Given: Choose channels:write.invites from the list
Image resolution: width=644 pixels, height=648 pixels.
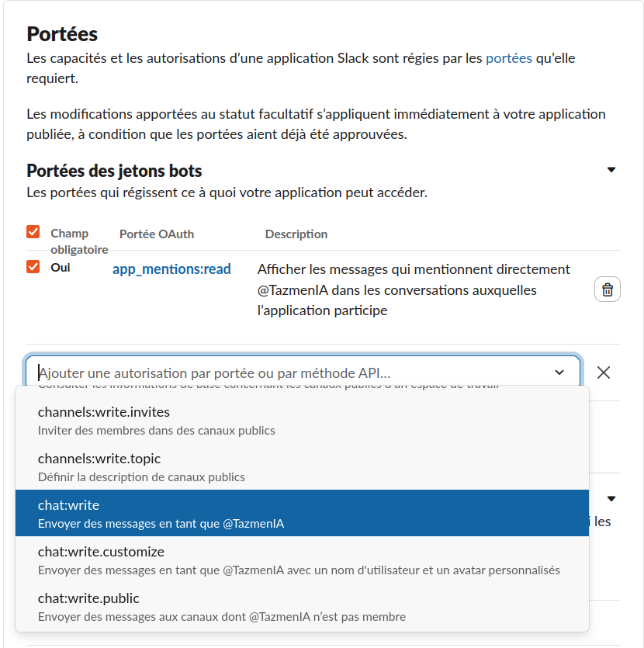Looking at the screenshot, I should tap(302, 420).
